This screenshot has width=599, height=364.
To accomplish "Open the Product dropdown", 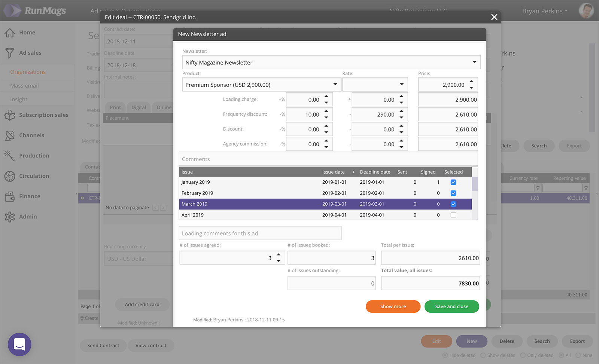I will click(261, 85).
